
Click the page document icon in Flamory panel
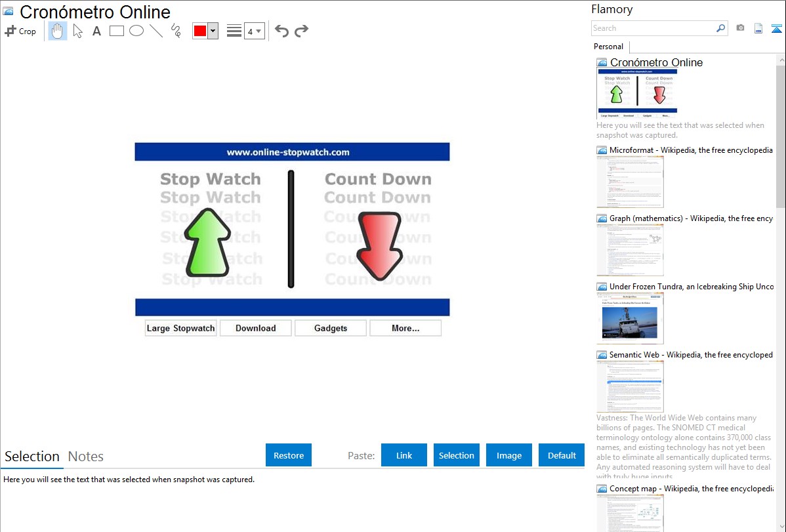758,28
